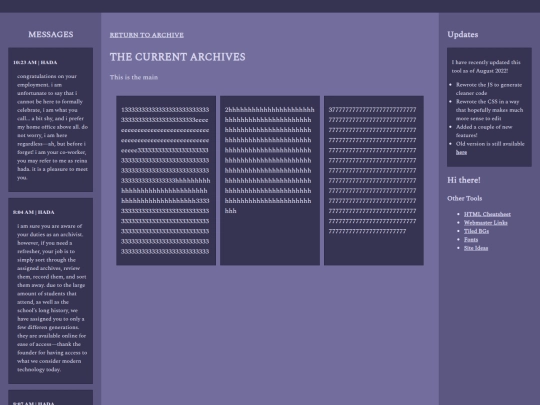The image size is (540, 405).
Task: Click the Other Tools heading
Action: pyautogui.click(x=464, y=198)
